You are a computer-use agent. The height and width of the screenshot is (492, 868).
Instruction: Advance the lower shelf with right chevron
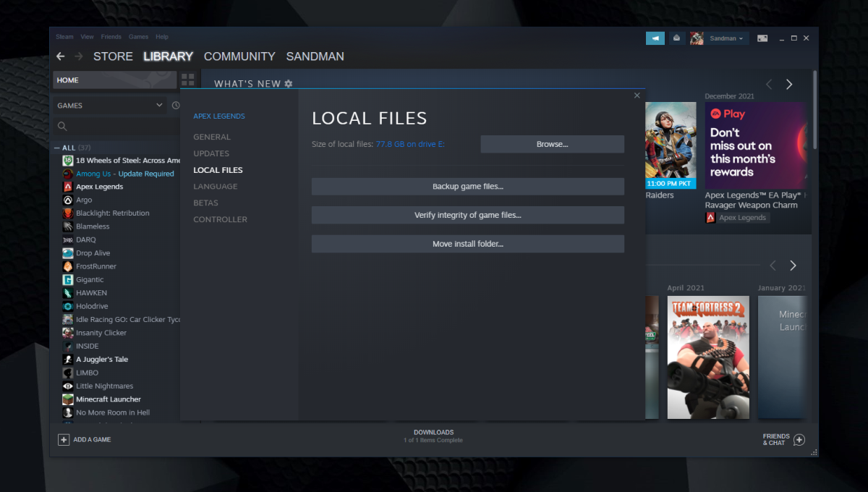pyautogui.click(x=793, y=266)
